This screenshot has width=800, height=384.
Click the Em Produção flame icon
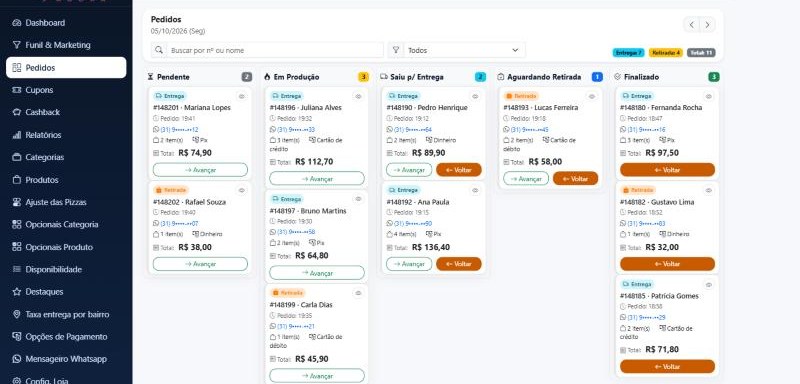click(x=267, y=77)
